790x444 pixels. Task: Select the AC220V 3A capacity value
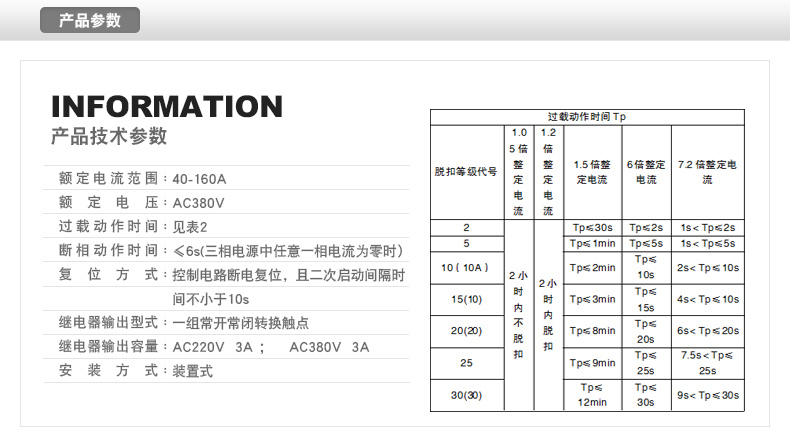pos(212,347)
